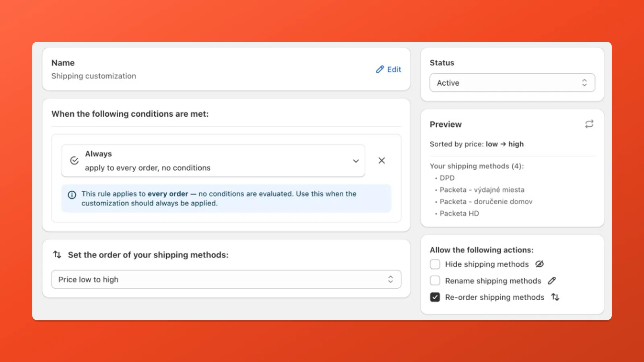This screenshot has height=362, width=644.
Task: Remove the Always condition with the X button
Action: (381, 160)
